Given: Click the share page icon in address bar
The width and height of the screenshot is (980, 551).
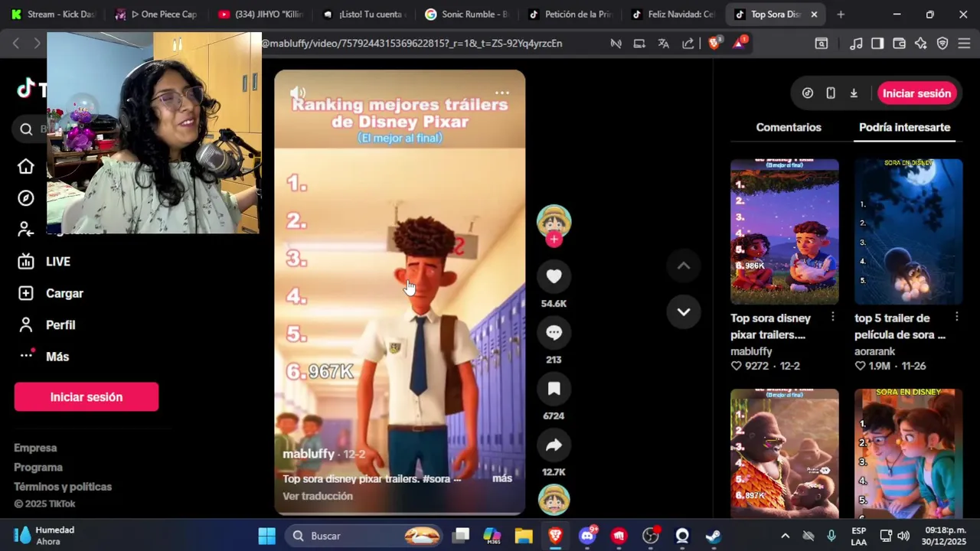Looking at the screenshot, I should pyautogui.click(x=688, y=44).
